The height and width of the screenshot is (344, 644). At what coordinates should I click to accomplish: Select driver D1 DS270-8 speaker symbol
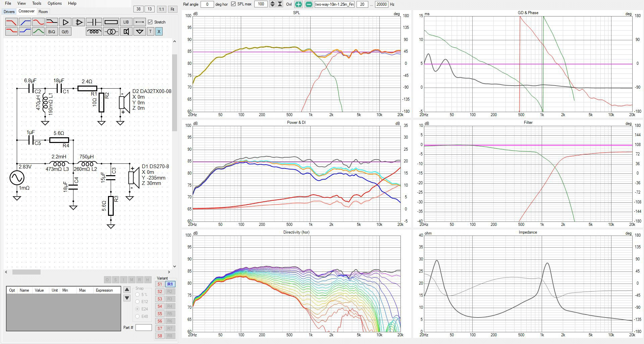point(133,177)
